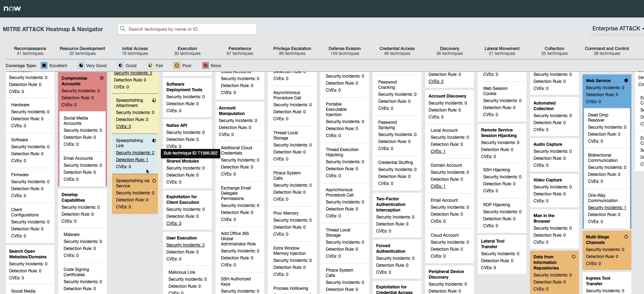The width and height of the screenshot is (644, 294).
Task: Select the None coverage legend icon
Action: pos(206,65)
